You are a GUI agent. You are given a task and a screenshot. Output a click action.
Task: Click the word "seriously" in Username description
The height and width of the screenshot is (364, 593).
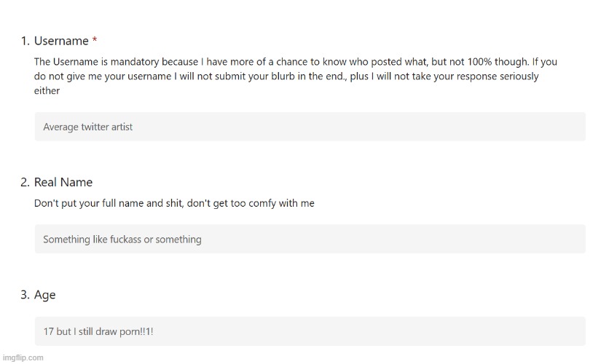tap(519, 76)
